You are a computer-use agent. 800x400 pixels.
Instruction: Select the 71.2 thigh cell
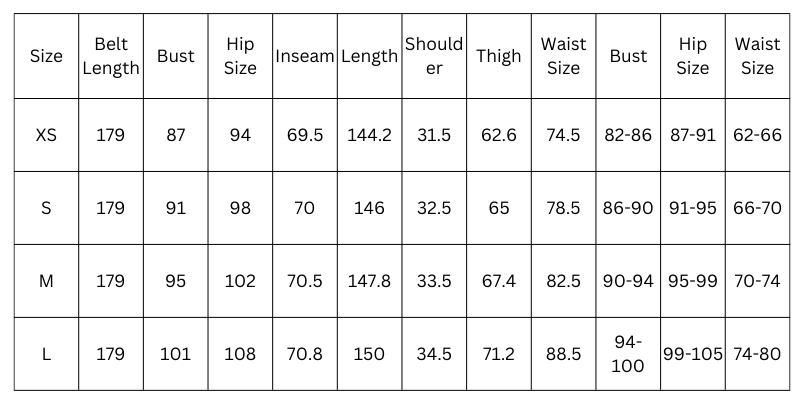pyautogui.click(x=499, y=354)
